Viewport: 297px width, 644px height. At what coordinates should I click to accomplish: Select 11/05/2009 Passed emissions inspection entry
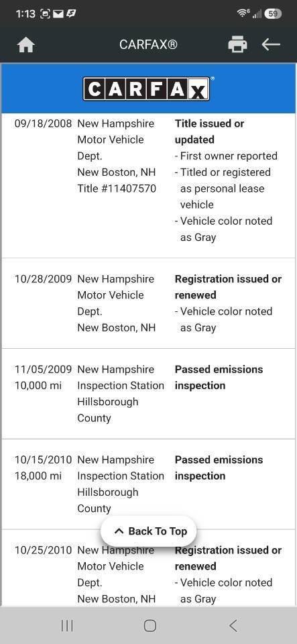point(149,394)
